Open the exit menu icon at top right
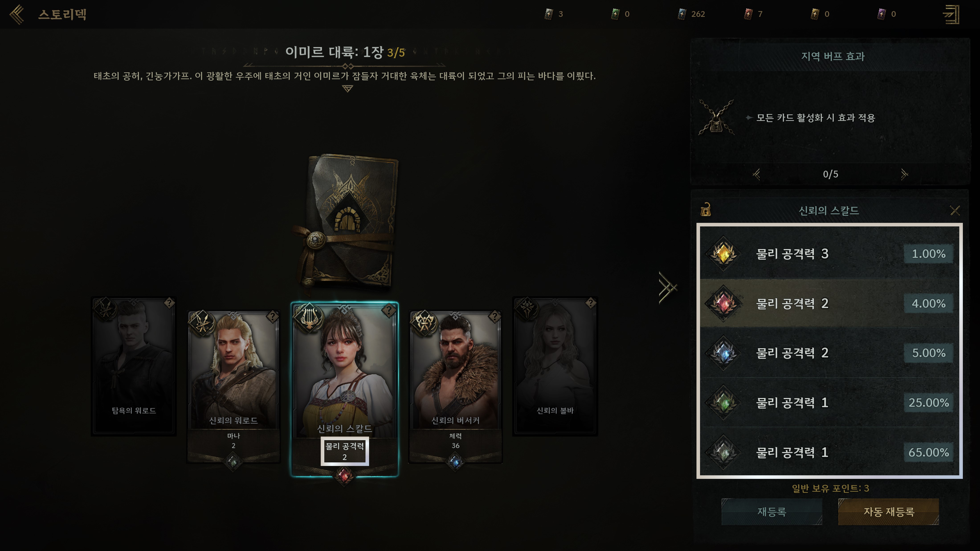 951,14
